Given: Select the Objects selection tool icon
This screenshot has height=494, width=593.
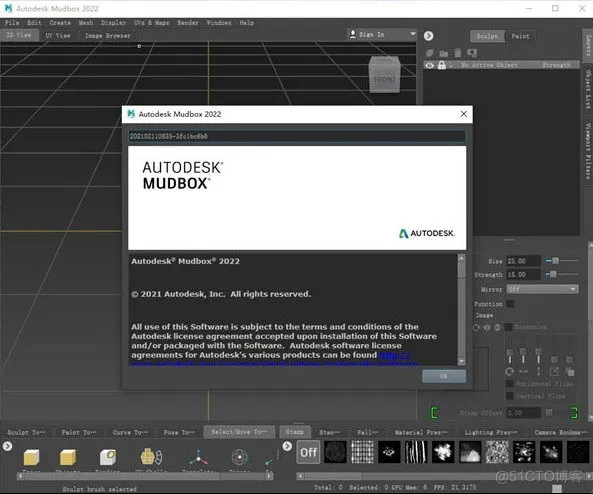Looking at the screenshot, I should click(68, 457).
